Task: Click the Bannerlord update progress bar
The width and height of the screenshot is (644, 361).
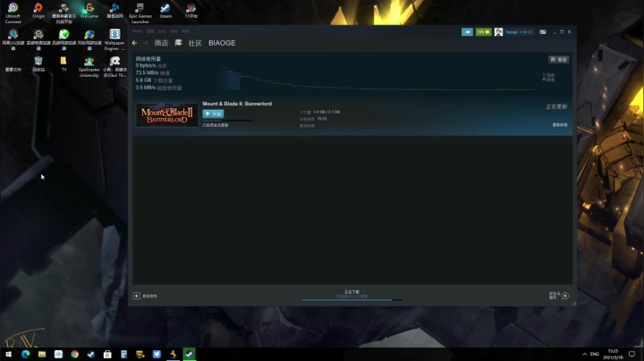Action: [x=227, y=121]
